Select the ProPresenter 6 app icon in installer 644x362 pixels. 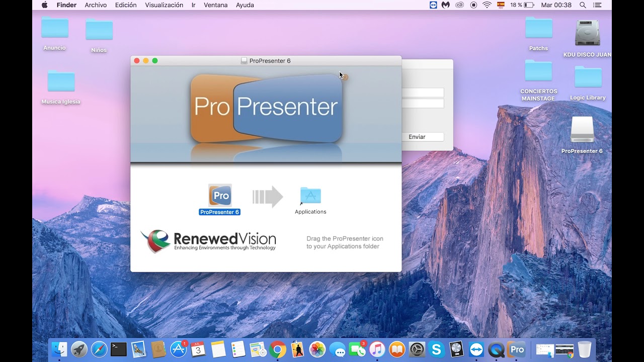[x=220, y=196]
